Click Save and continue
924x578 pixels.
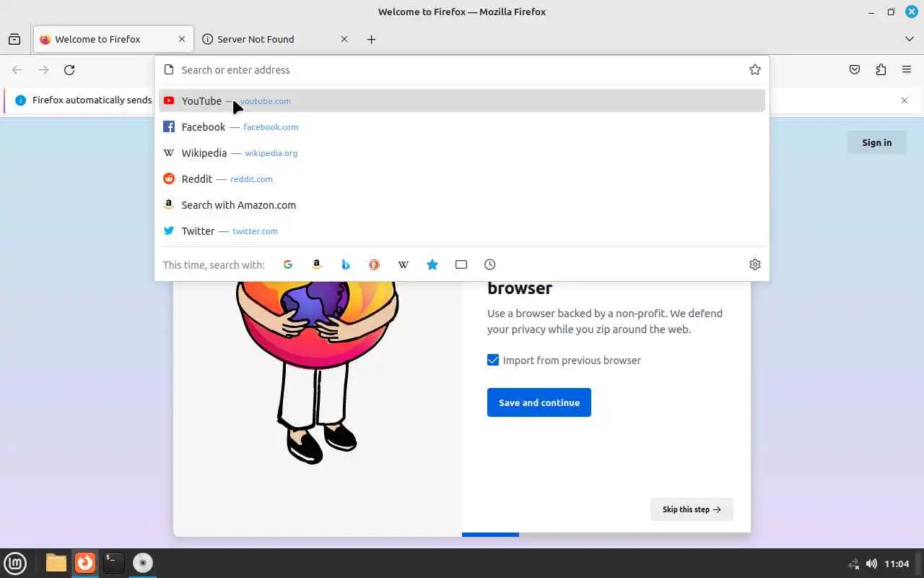539,402
